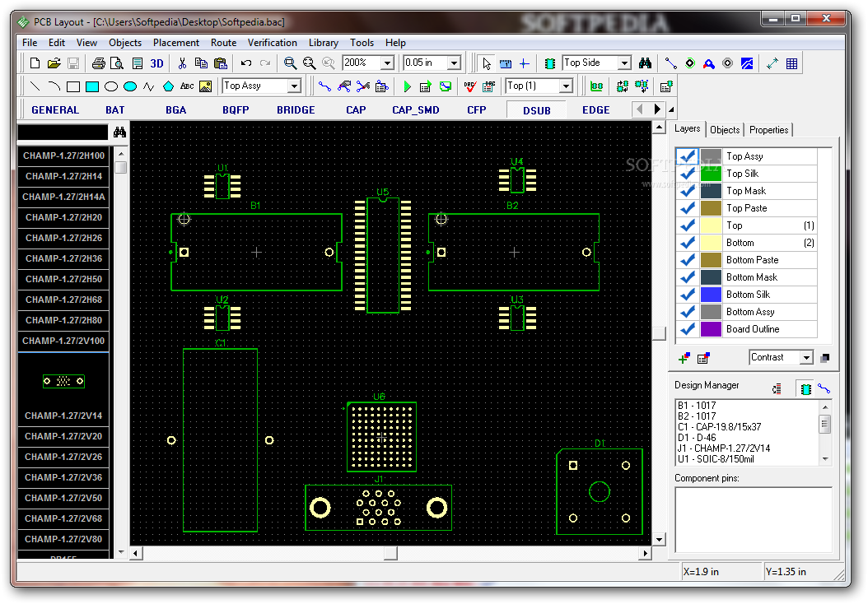Open the 200% zoom dropdown

point(388,63)
